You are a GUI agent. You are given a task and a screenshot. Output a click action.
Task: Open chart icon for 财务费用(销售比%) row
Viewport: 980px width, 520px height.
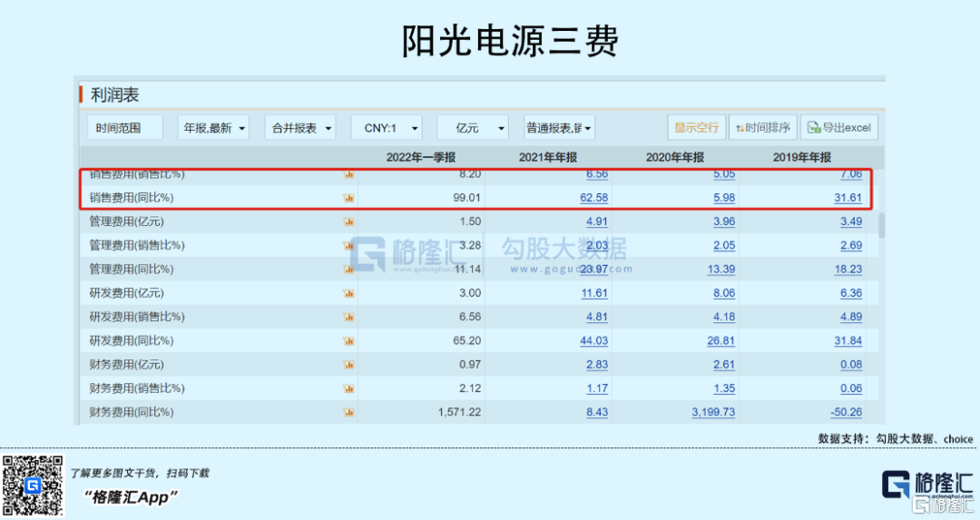(x=348, y=388)
